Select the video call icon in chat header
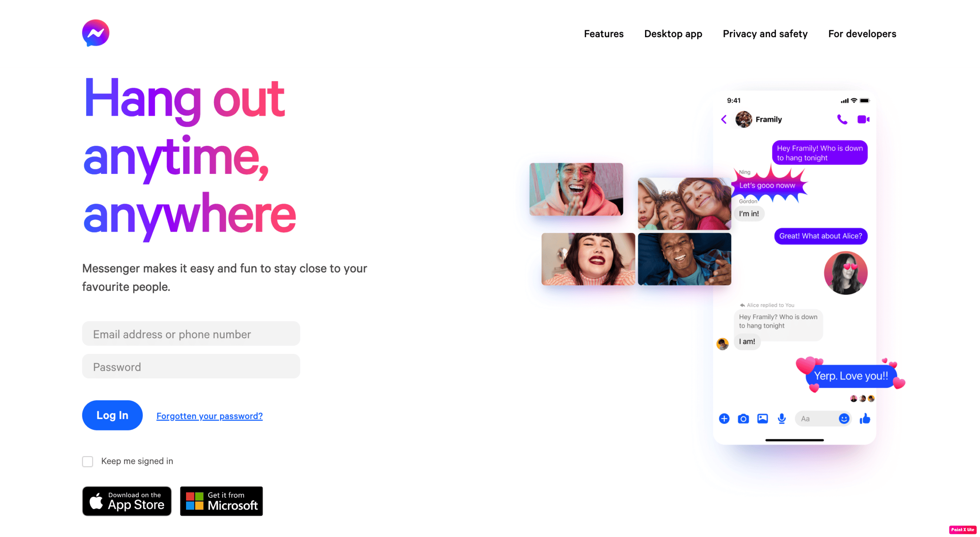The width and height of the screenshot is (980, 537). pos(863,120)
